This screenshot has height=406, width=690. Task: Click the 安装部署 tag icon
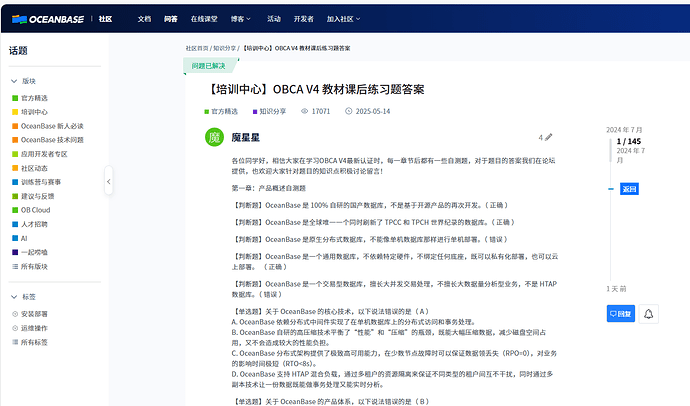(x=15, y=314)
